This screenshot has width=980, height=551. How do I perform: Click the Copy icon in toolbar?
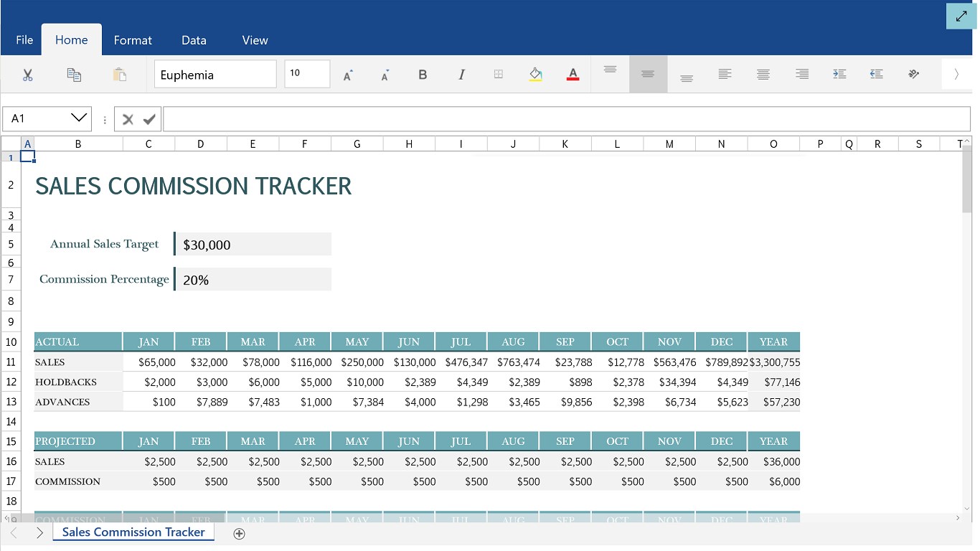point(74,75)
